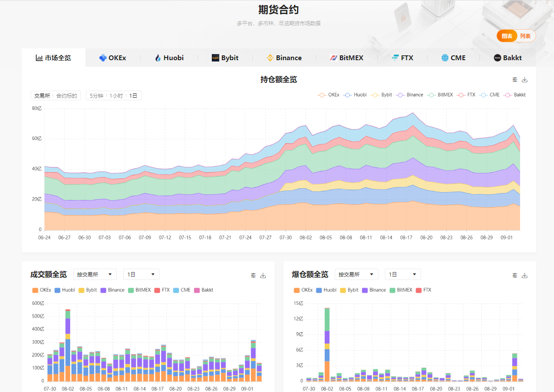
Task: Download the 持仓额全览 chart data
Action: point(525,79)
